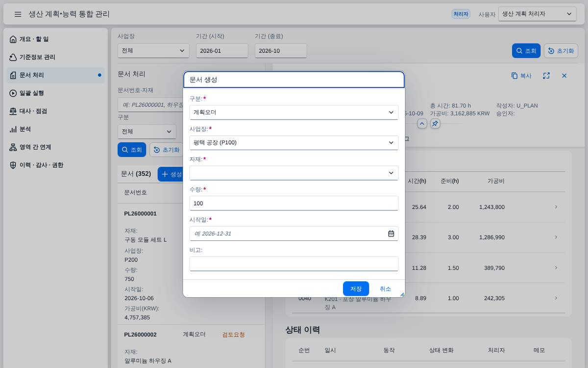Screen dimensions: 588x368
Task: Open 개요 · 할 일 in sidebar
Action: 56,39
